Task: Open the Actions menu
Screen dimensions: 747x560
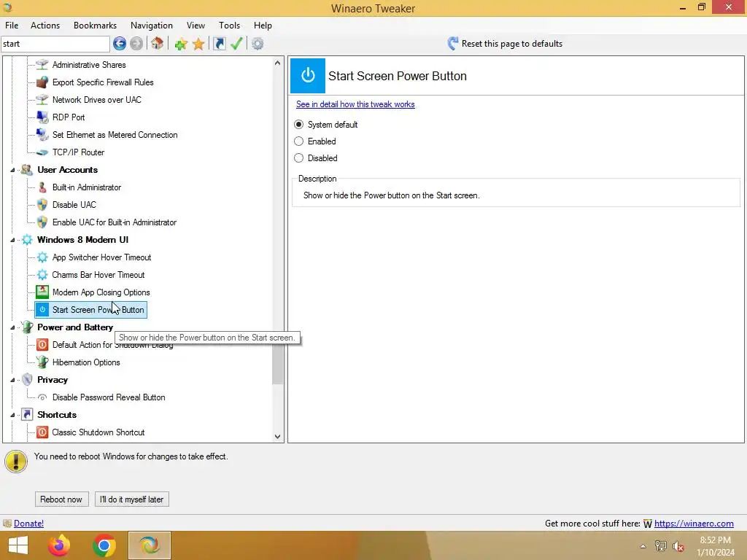Action: point(45,26)
